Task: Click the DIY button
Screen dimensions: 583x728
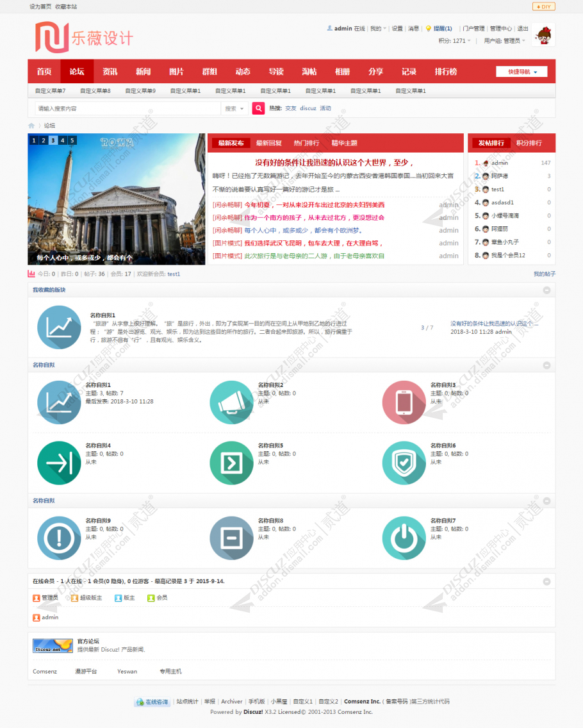Action: (543, 6)
